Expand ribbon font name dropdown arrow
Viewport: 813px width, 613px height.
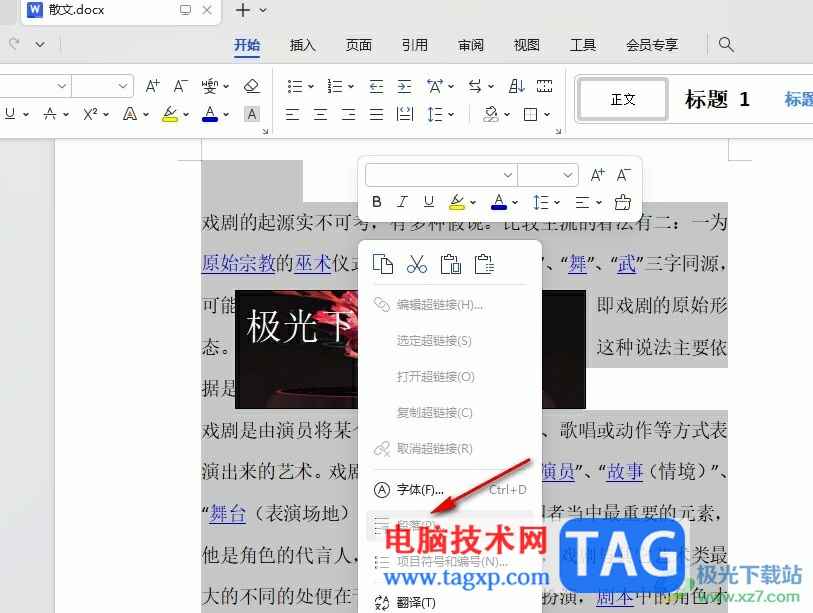(x=62, y=86)
